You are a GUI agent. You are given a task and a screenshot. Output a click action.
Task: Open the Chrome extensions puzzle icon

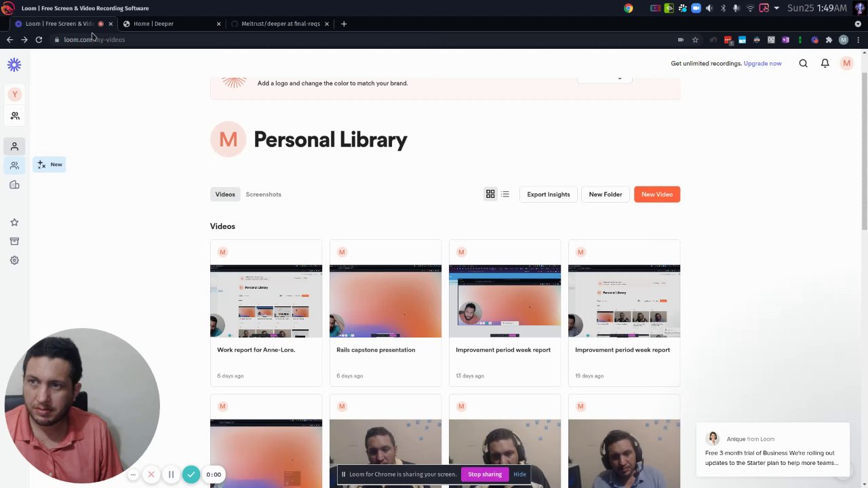(829, 40)
